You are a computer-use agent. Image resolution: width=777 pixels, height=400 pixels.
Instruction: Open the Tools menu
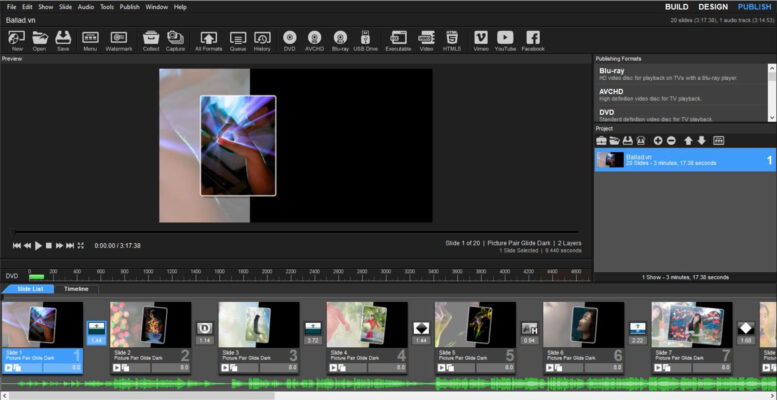[x=107, y=7]
